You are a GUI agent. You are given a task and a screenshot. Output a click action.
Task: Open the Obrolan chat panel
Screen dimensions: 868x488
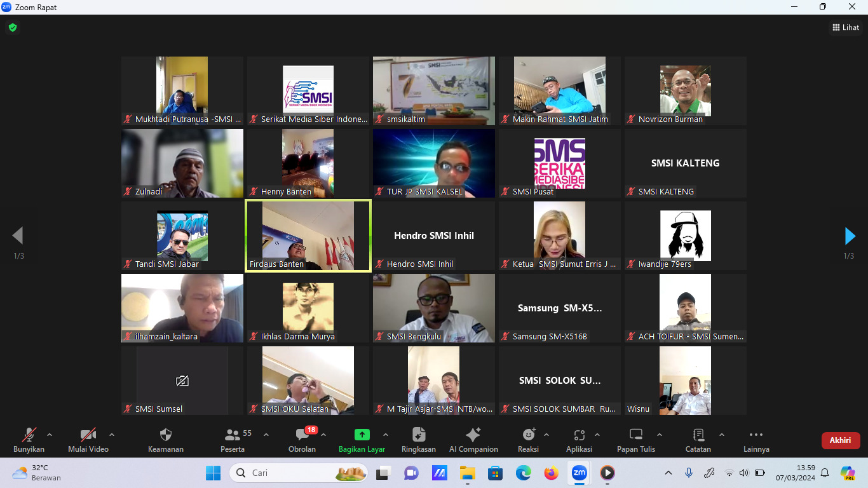(x=302, y=435)
